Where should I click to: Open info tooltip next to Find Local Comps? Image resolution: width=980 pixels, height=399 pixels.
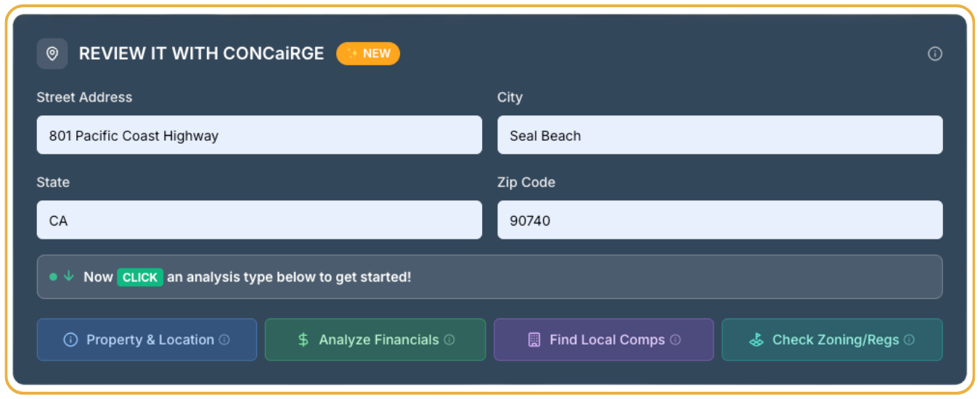675,340
